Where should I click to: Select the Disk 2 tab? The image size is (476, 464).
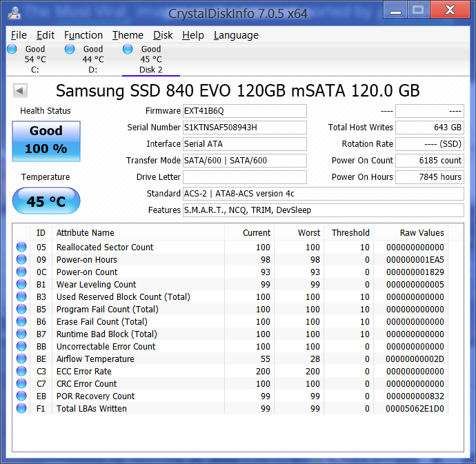click(x=151, y=59)
